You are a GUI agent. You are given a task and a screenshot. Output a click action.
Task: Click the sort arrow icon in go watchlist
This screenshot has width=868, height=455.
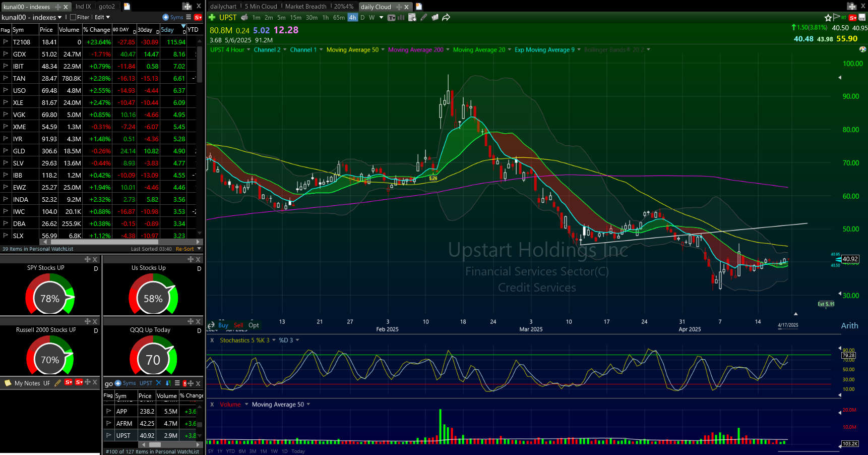[x=168, y=383]
